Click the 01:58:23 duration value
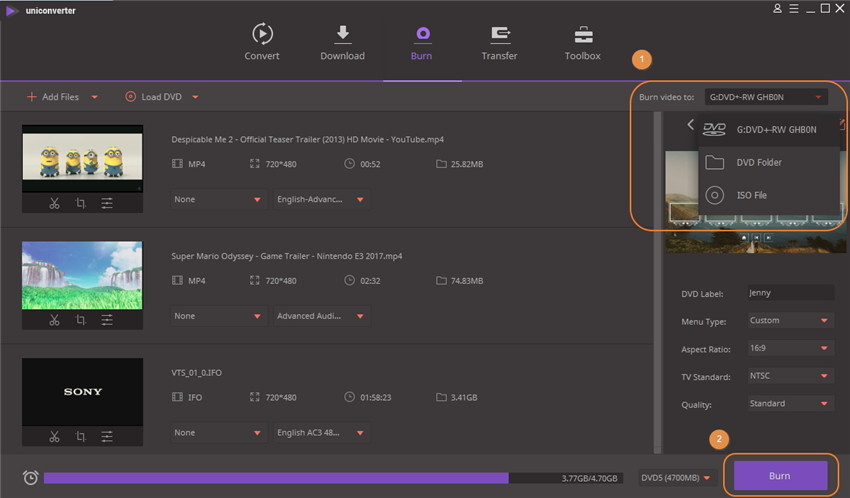The image size is (850, 498). (376, 398)
